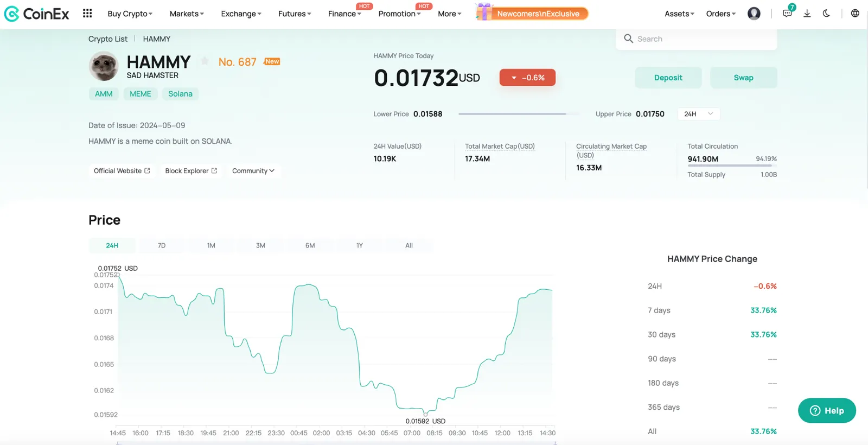Open the language globe icon
This screenshot has height=445, width=868.
click(855, 14)
